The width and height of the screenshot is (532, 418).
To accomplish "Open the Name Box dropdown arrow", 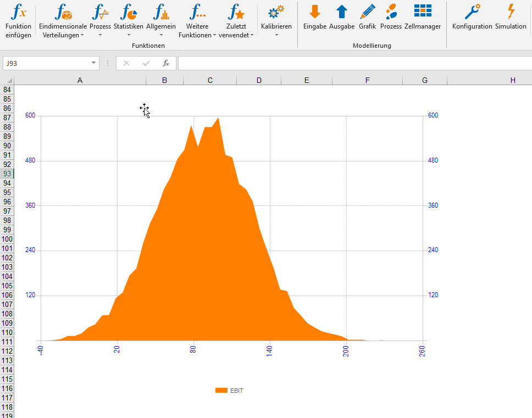I will click(x=93, y=63).
